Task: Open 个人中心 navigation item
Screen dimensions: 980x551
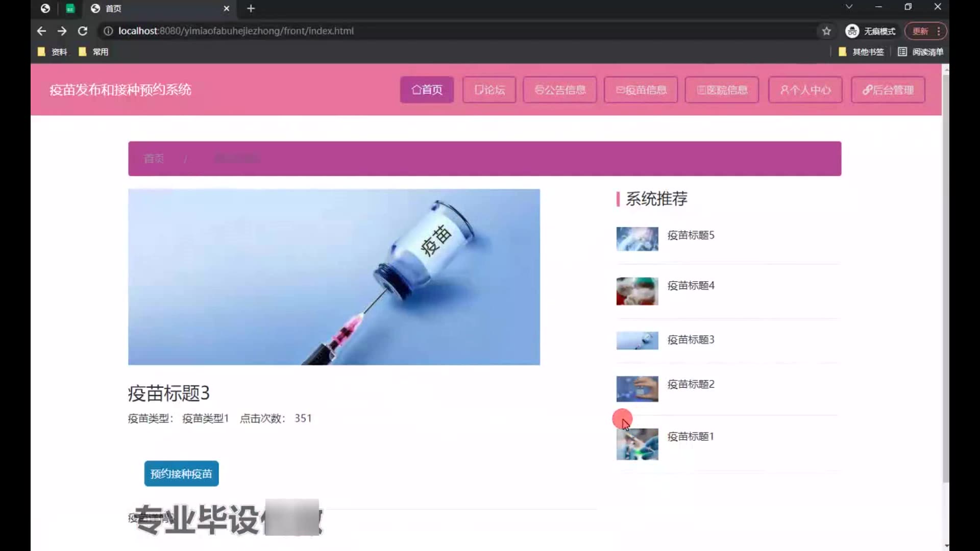Action: point(805,90)
